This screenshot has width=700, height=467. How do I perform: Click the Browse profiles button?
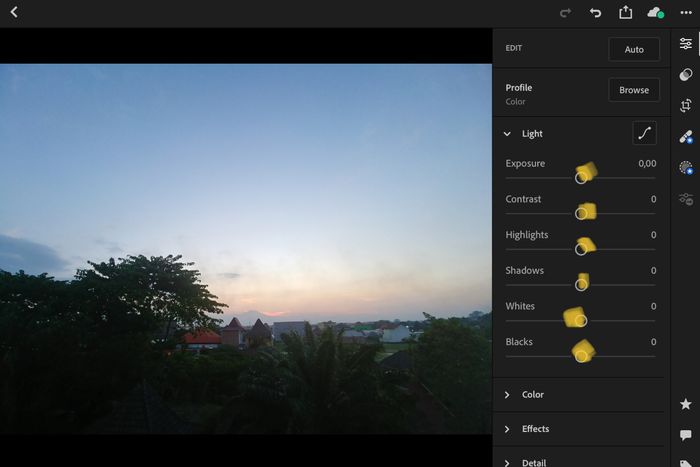pos(634,90)
